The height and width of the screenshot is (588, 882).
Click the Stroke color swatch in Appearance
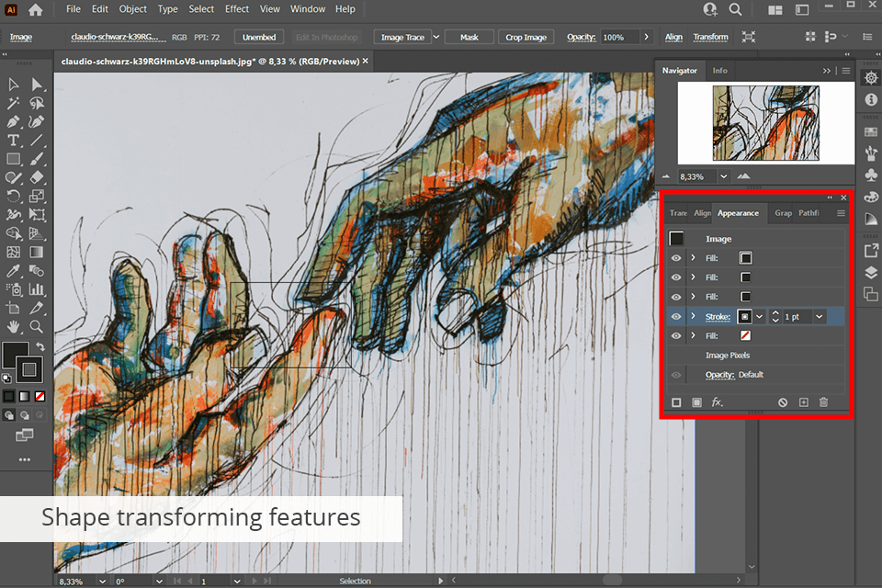click(x=744, y=317)
